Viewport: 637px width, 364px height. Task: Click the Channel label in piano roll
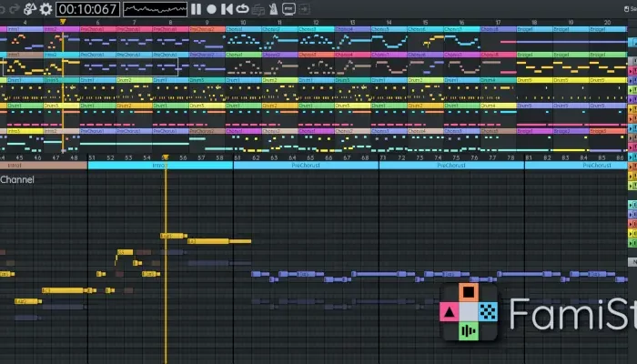(17, 179)
